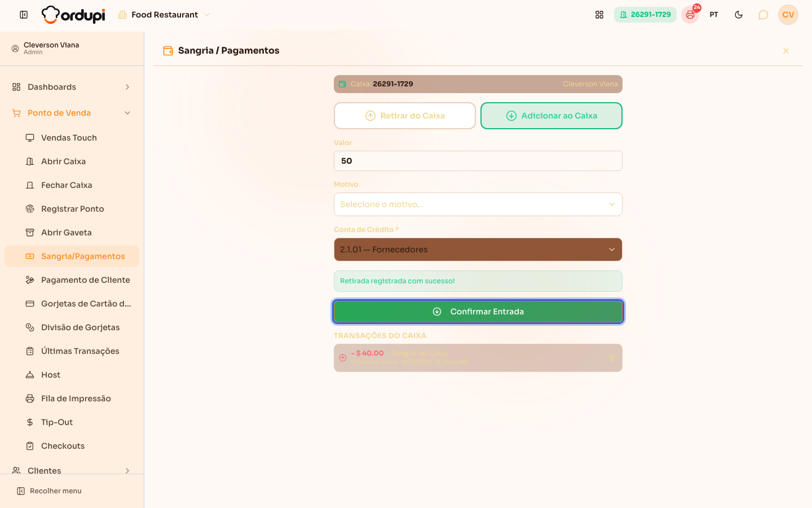812x508 pixels.
Task: Open Checkouts menu item
Action: [72, 446]
